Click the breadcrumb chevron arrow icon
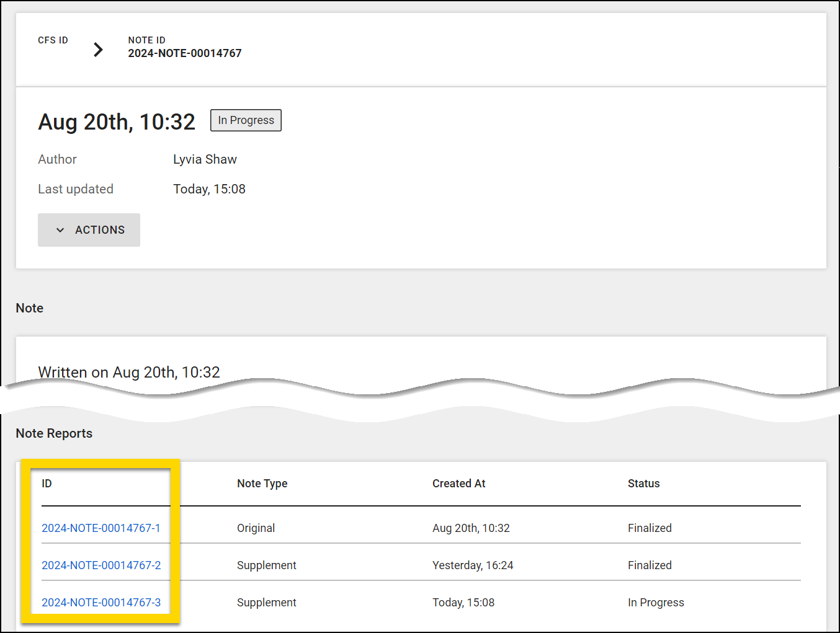Viewport: 840px width, 633px height. pyautogui.click(x=98, y=50)
